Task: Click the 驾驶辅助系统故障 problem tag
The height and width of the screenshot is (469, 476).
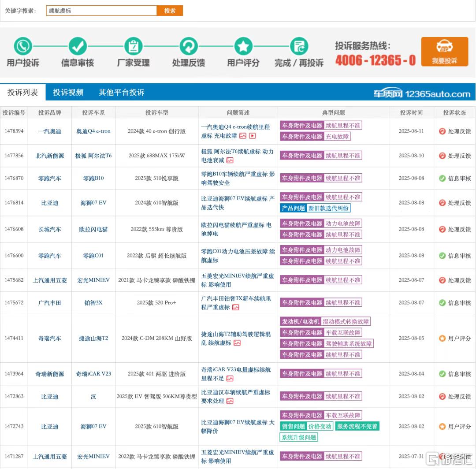Action: pyautogui.click(x=349, y=344)
